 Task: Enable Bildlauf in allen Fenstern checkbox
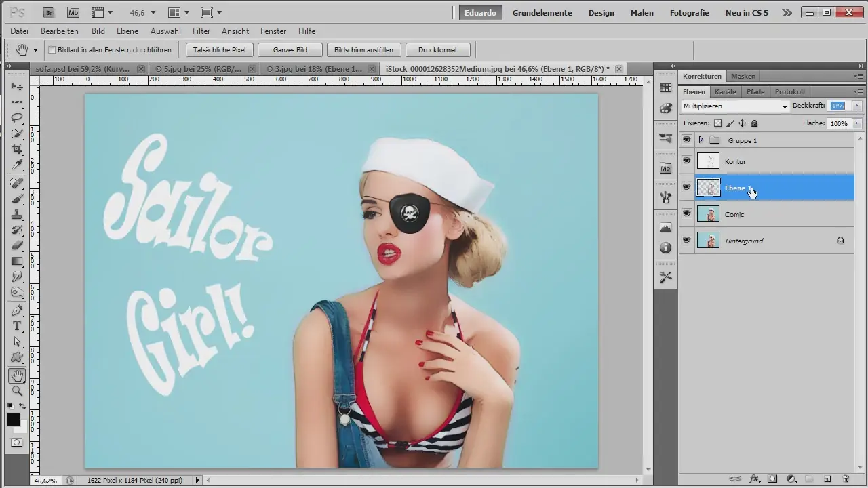pos(52,50)
